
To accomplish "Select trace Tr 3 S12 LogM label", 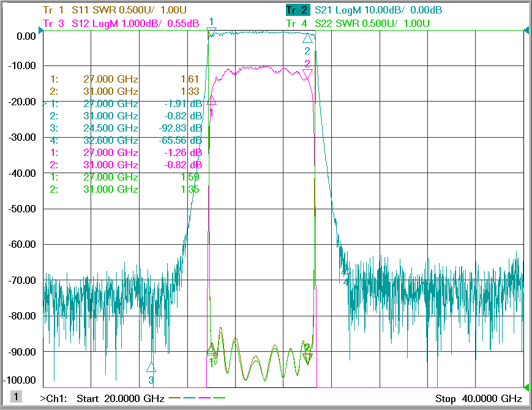I will (x=121, y=23).
